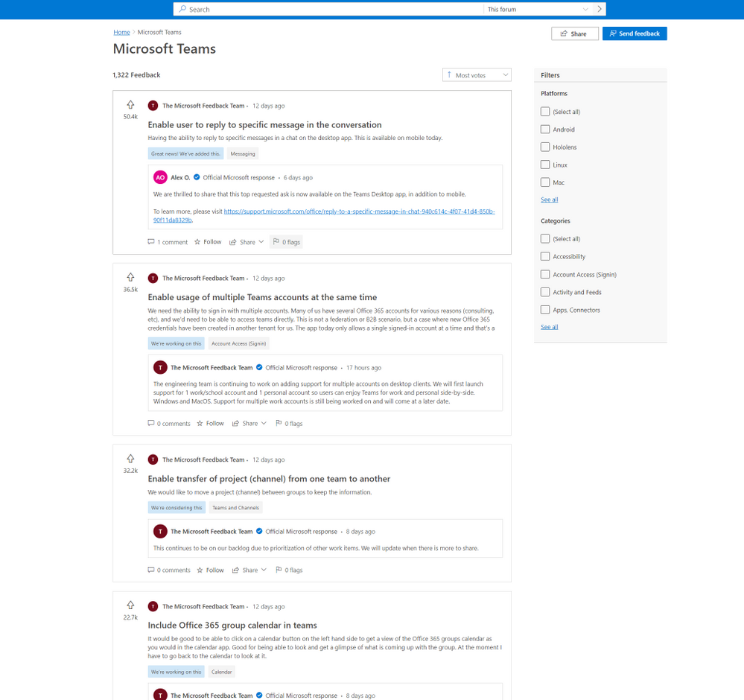Image resolution: width=744 pixels, height=700 pixels.
Task: Follow the multiple Teams accounts post
Action: tap(210, 423)
